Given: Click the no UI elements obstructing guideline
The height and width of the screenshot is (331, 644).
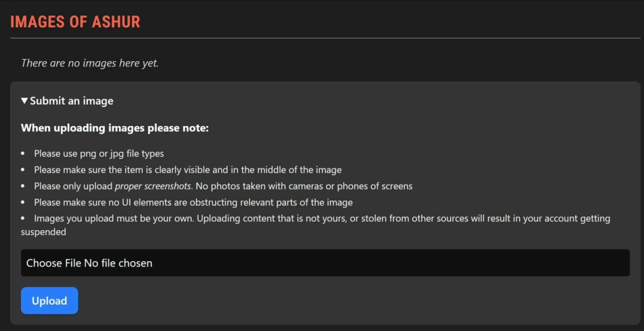Looking at the screenshot, I should click(x=193, y=202).
